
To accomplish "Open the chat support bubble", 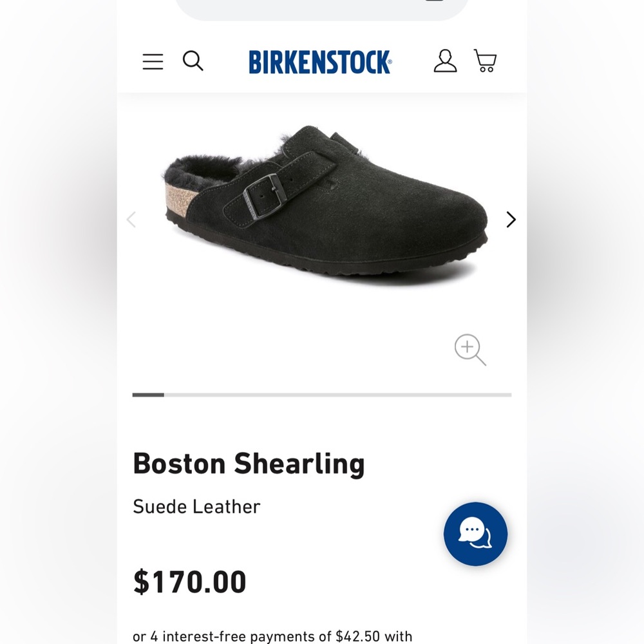I will tap(475, 535).
